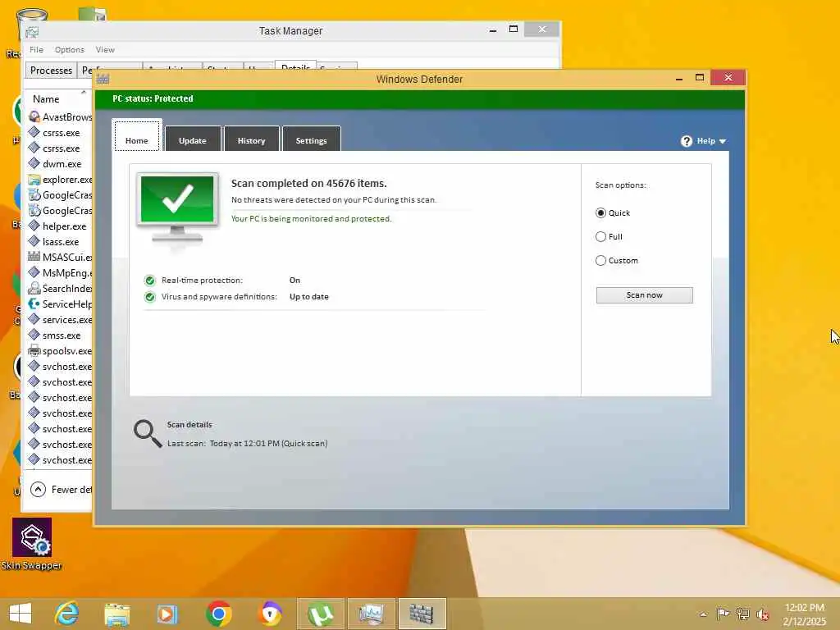Click the Action Center flag icon
Image resolution: width=840 pixels, height=630 pixels.
[x=723, y=614]
